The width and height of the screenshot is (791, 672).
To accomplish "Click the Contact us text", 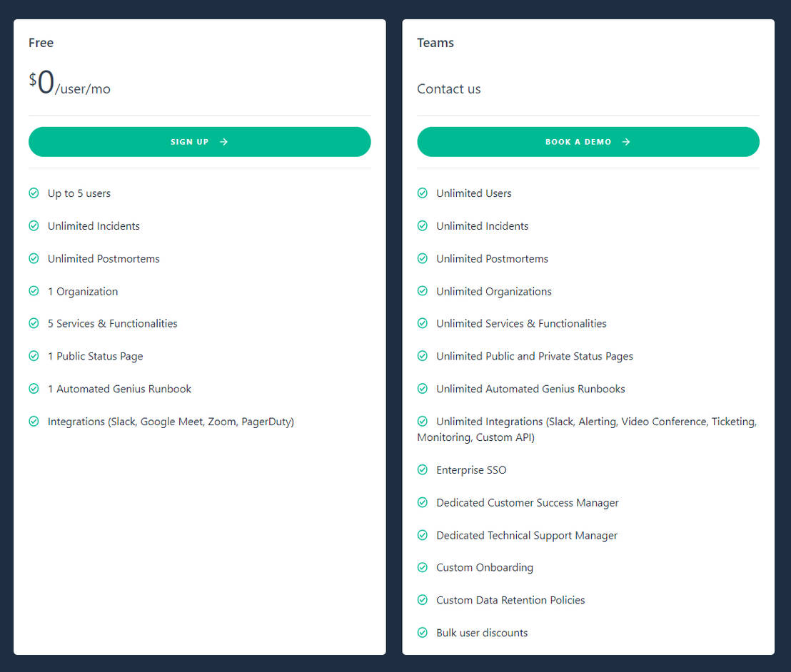I will point(449,88).
